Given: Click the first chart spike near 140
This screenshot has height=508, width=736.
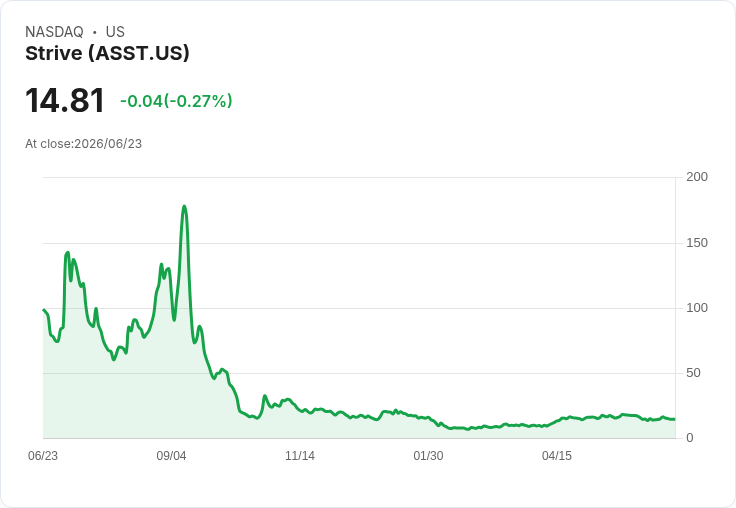Looking at the screenshot, I should tap(68, 253).
